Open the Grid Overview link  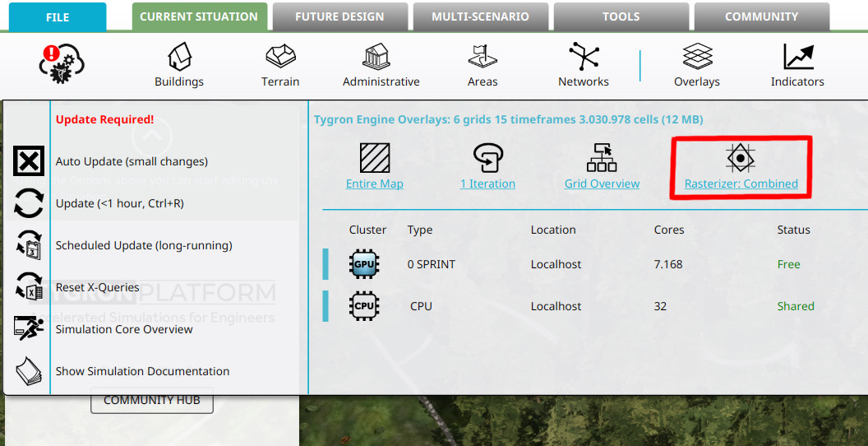pyautogui.click(x=602, y=184)
